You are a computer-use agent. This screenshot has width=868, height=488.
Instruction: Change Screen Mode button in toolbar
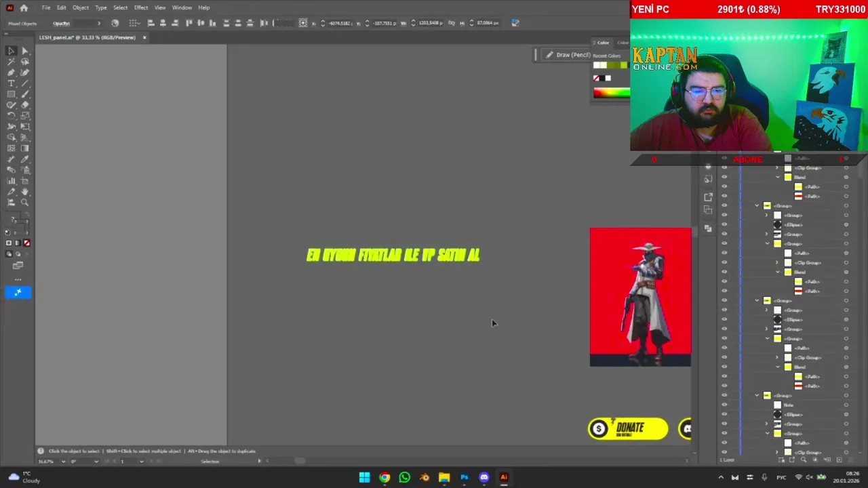pos(18,265)
